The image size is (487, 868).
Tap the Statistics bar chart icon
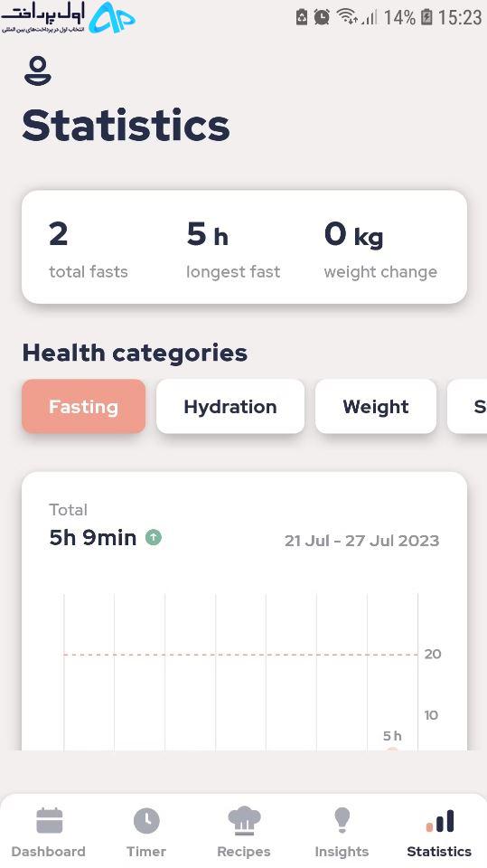coord(440,820)
